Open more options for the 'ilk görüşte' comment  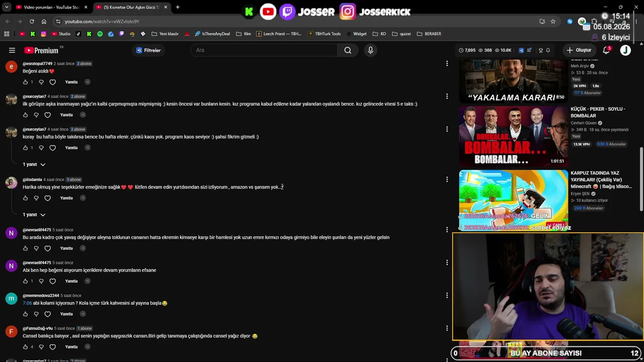[447, 96]
